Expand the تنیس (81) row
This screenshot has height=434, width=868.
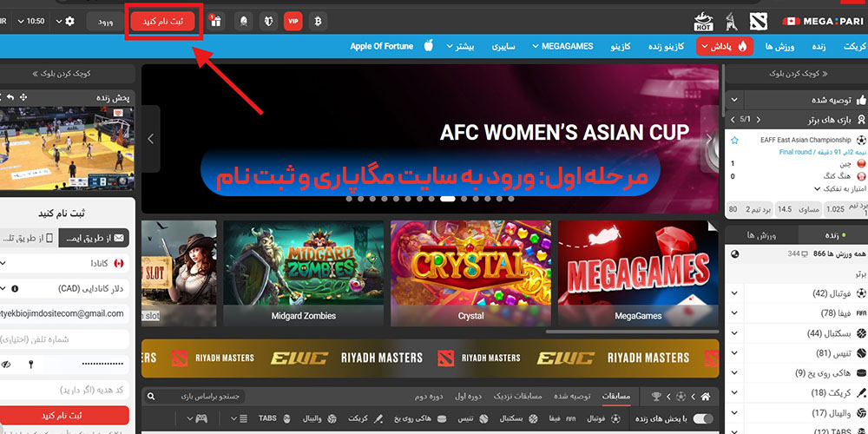pyautogui.click(x=734, y=353)
